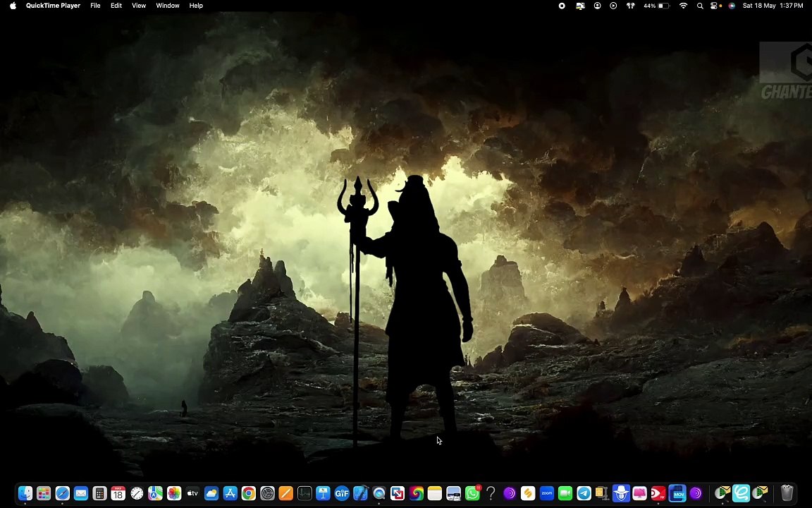Open the Help menu

[196, 6]
